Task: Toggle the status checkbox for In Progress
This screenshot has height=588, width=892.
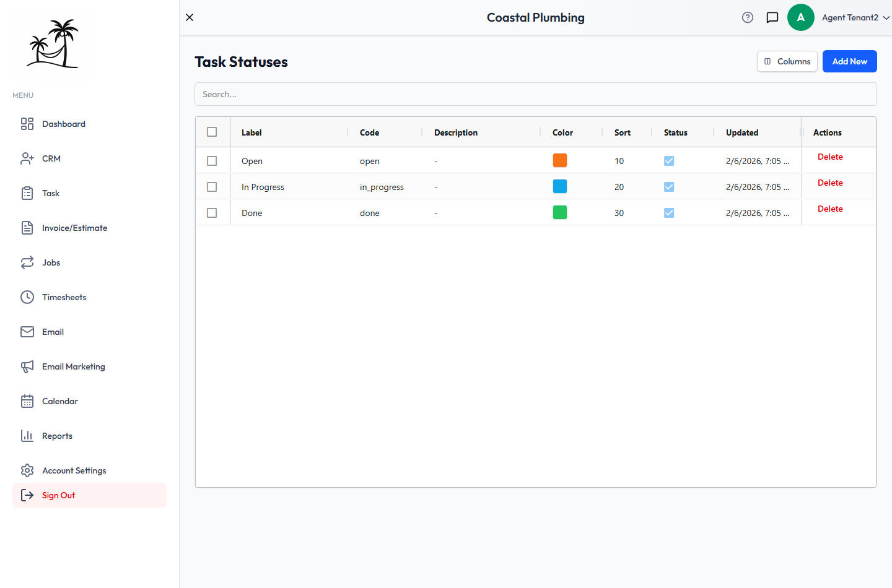Action: [x=669, y=187]
